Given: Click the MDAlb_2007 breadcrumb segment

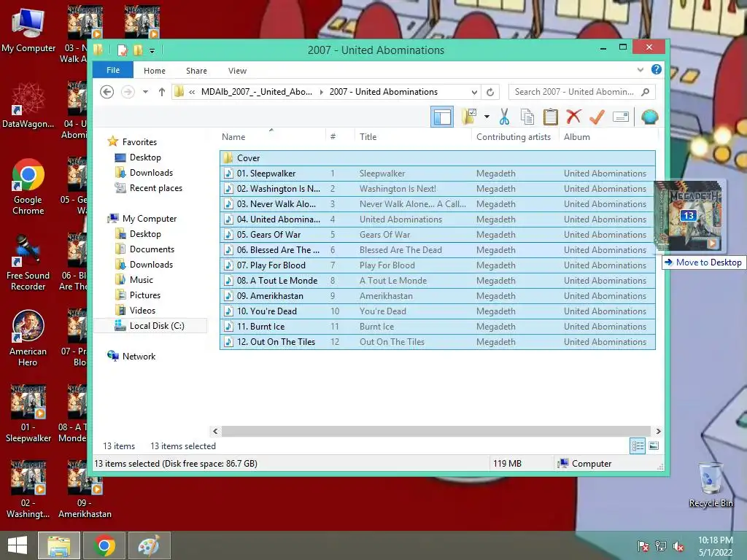Looking at the screenshot, I should tap(256, 91).
